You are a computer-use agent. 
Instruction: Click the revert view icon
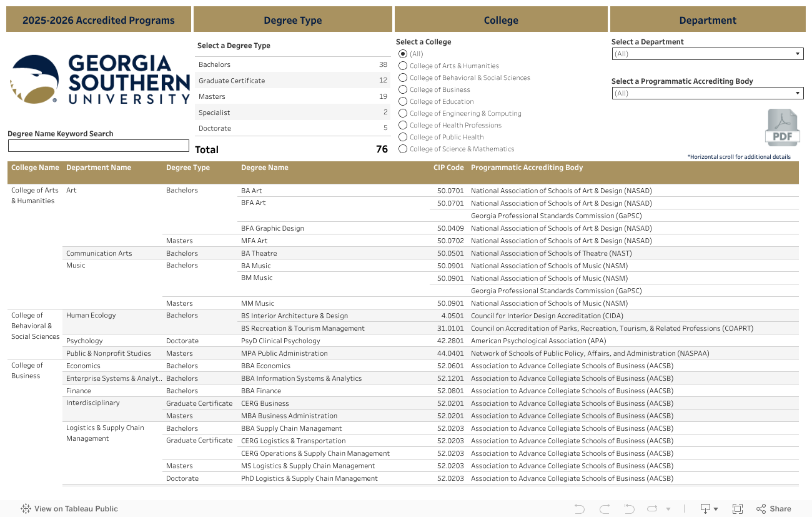tap(629, 509)
